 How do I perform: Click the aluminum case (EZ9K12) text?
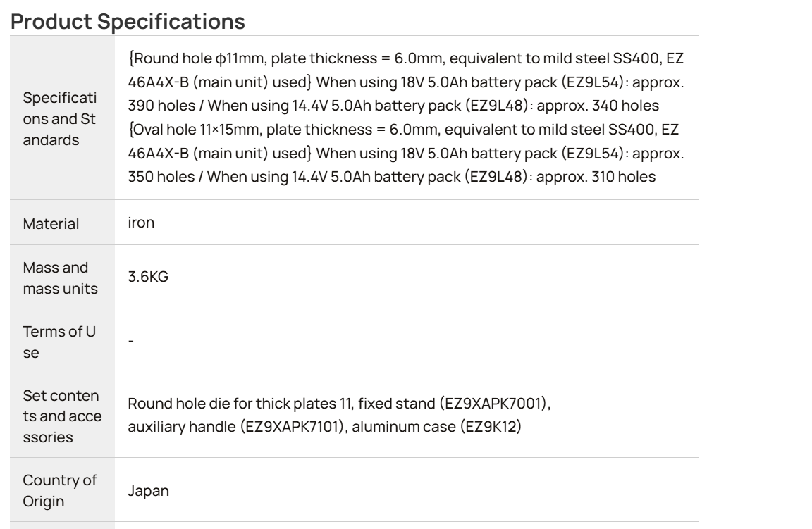pos(436,427)
